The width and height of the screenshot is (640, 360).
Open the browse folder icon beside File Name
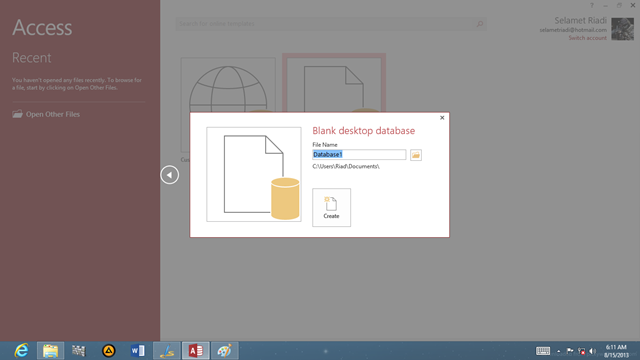coord(416,155)
